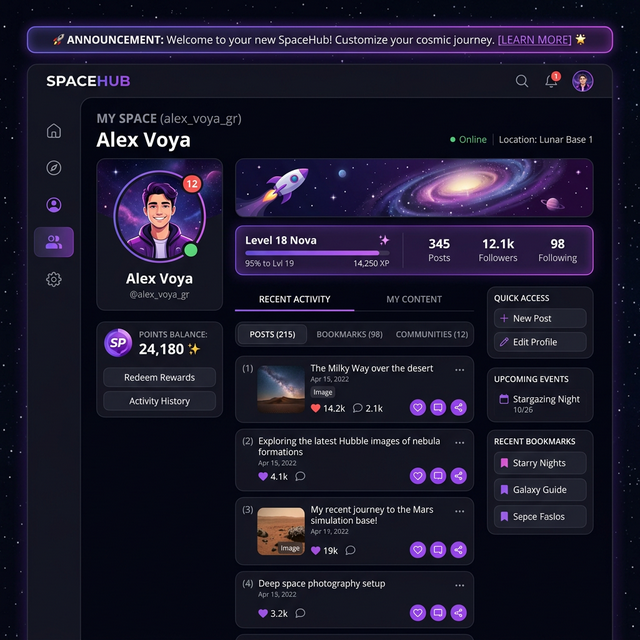Screen dimensions: 640x640
Task: Like the Hubble nebula formations post
Action: (x=418, y=476)
